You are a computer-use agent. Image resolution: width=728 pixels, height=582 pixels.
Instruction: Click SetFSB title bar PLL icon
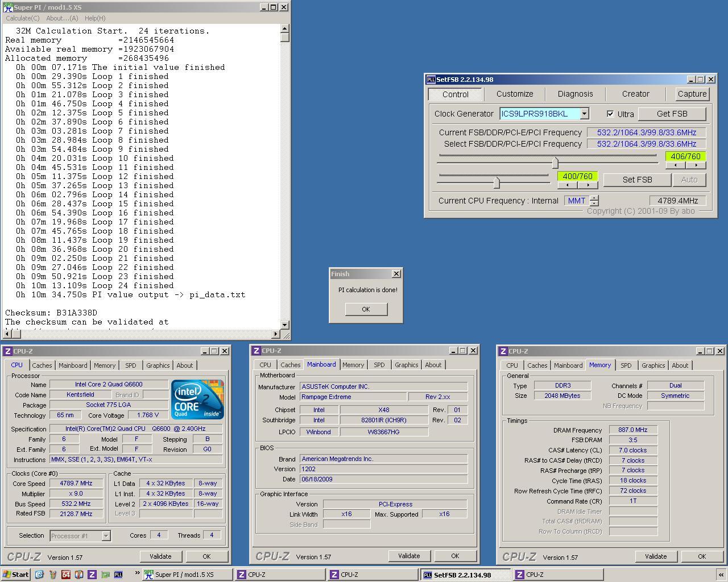tap(431, 80)
